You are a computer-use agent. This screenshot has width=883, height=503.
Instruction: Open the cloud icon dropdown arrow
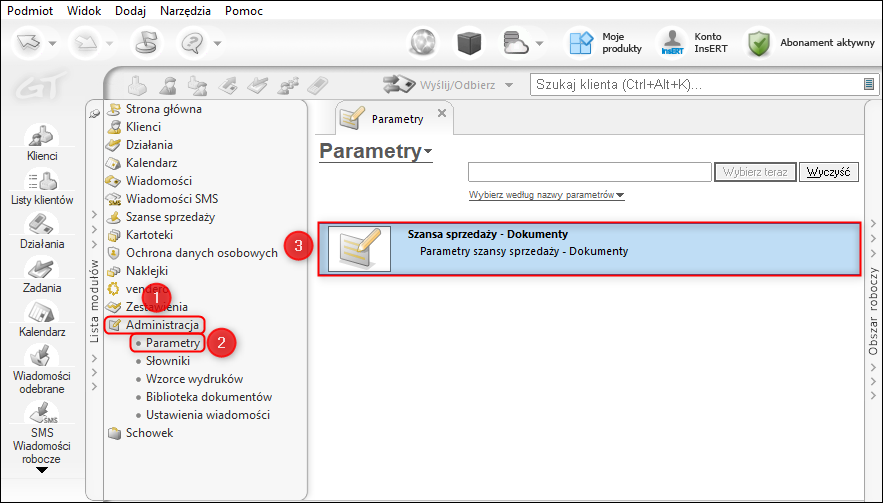(x=539, y=43)
